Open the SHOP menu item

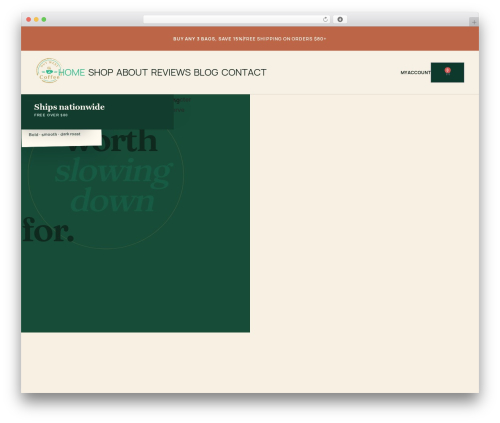tap(100, 72)
